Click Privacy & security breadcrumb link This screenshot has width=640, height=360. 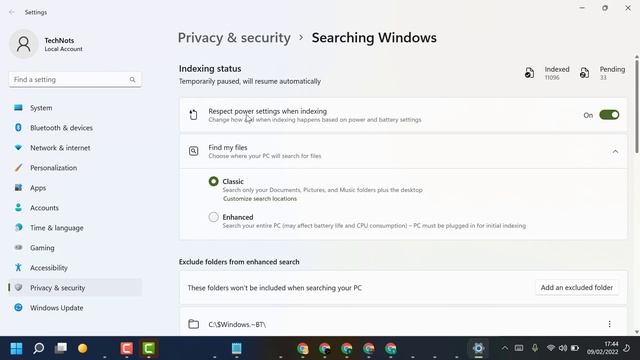click(x=234, y=38)
